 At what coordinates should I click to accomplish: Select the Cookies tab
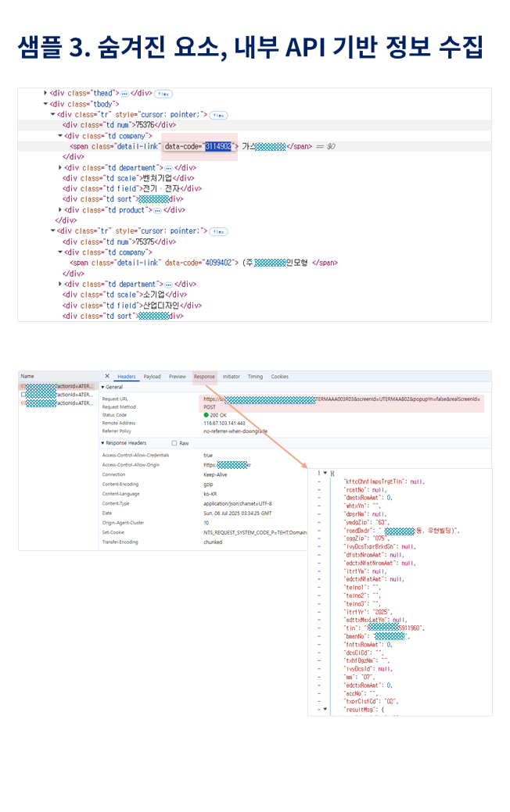pyautogui.click(x=279, y=377)
